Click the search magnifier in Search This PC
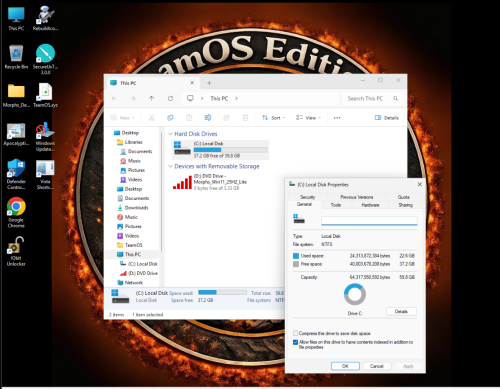The width and height of the screenshot is (500, 389). pos(395,98)
